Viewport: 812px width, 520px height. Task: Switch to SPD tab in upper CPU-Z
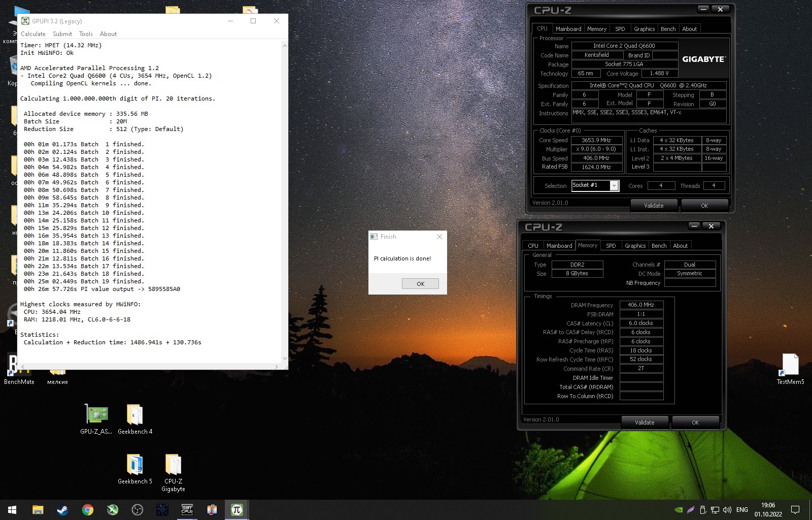pos(620,29)
